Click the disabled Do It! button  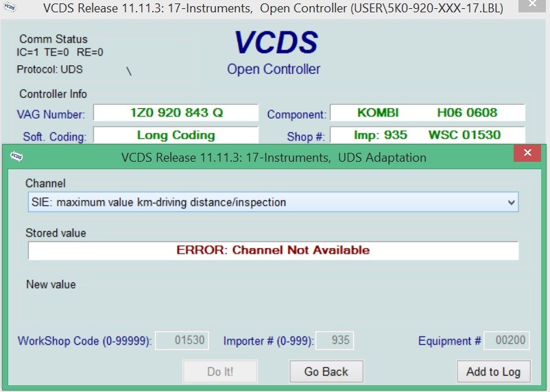pos(220,371)
